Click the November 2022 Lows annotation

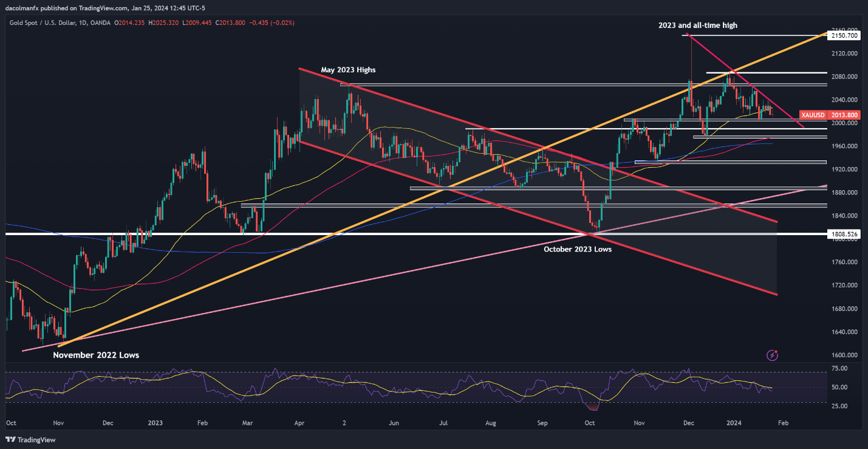[96, 355]
